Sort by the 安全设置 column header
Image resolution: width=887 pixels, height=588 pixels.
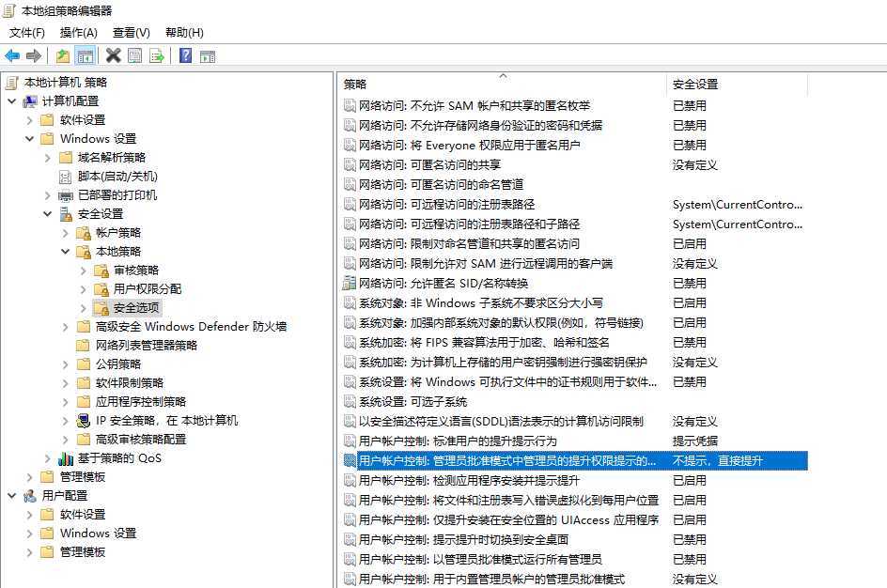(x=737, y=85)
